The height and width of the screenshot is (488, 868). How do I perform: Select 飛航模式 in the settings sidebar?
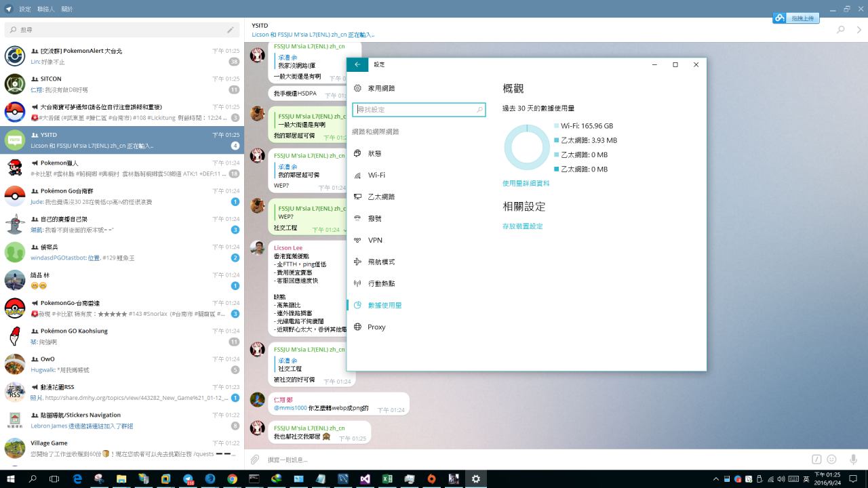pos(381,262)
